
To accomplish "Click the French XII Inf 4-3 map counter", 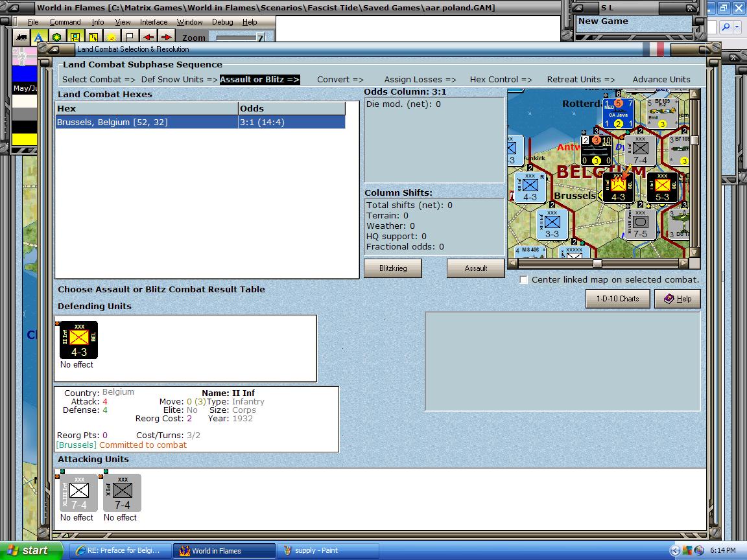I will point(530,187).
